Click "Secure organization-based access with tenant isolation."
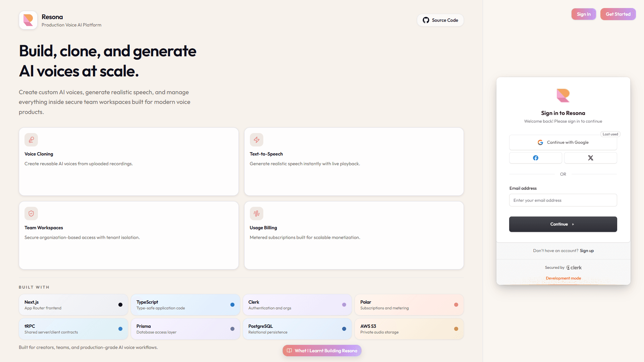Image resolution: width=644 pixels, height=362 pixels. (82, 237)
